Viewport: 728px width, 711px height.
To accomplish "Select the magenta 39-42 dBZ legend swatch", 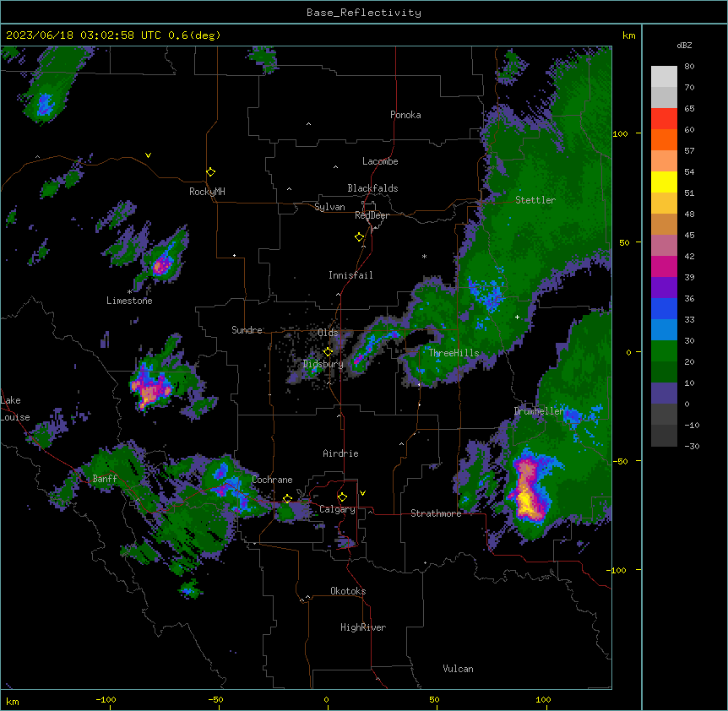I will click(x=664, y=266).
